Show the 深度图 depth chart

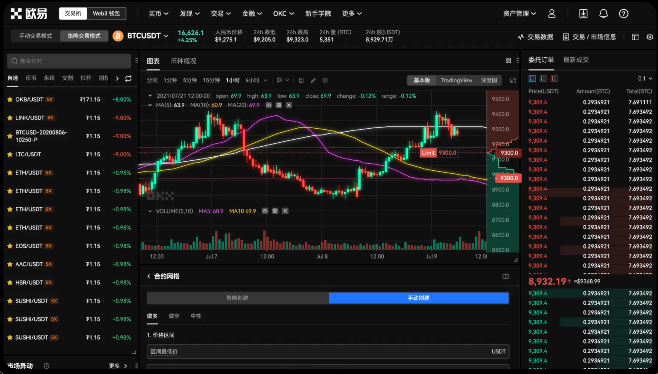click(x=489, y=80)
